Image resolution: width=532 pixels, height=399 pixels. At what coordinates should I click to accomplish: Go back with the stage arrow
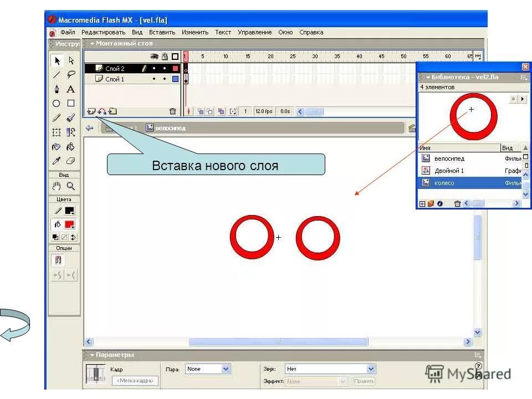tap(90, 128)
